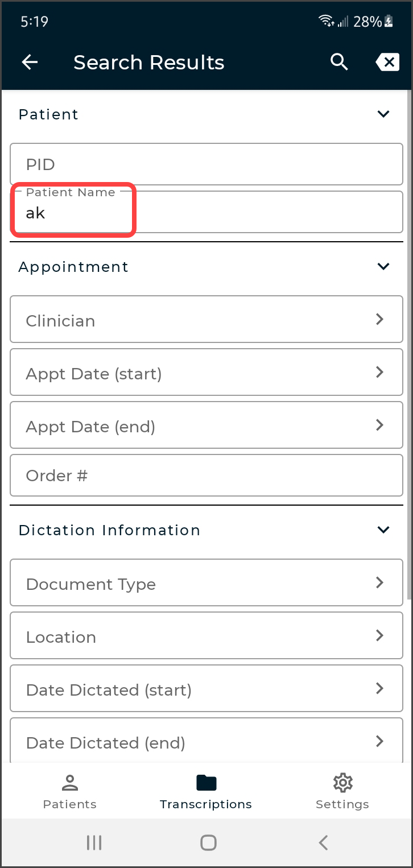Open the Settings tab
413x868 pixels.
point(342,791)
